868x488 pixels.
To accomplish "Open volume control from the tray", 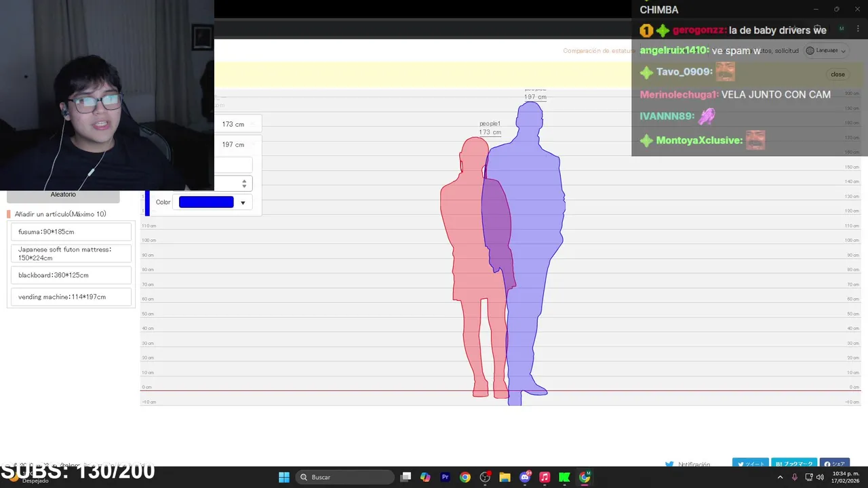I will 820,477.
